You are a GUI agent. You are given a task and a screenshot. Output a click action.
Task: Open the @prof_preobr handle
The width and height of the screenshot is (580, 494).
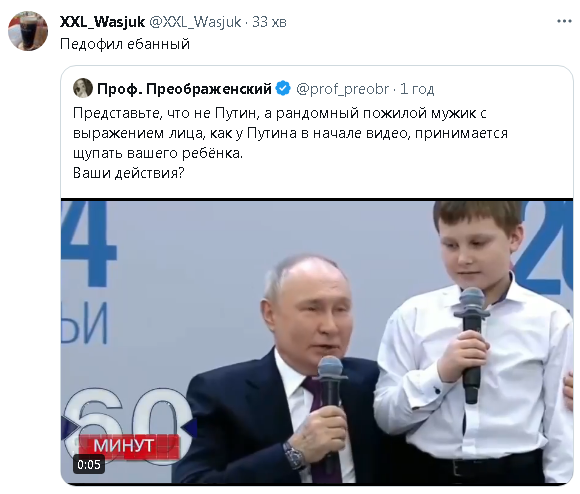click(343, 89)
